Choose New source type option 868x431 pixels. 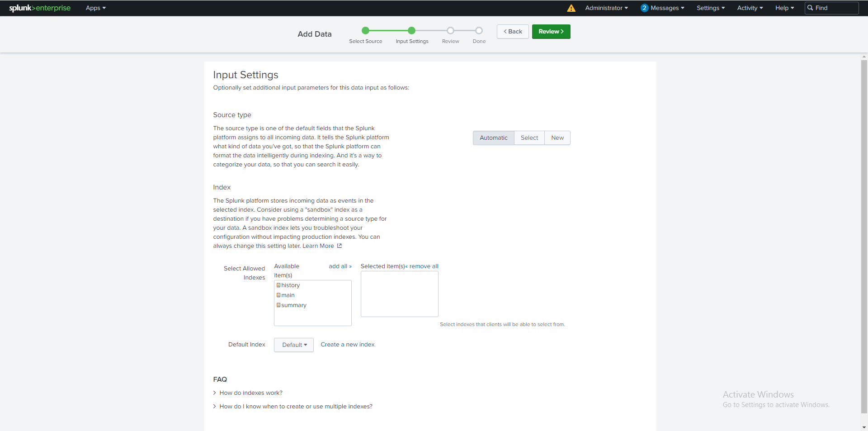click(x=557, y=138)
